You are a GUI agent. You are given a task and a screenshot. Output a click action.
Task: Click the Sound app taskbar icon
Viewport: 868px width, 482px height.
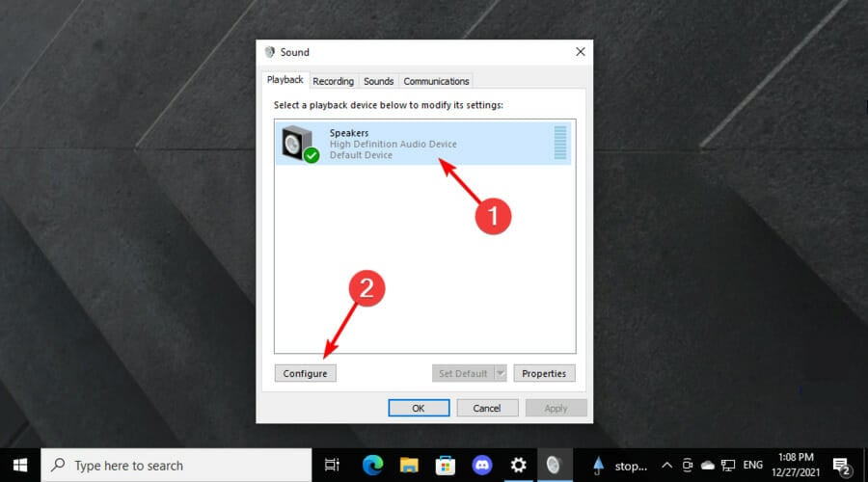point(554,466)
